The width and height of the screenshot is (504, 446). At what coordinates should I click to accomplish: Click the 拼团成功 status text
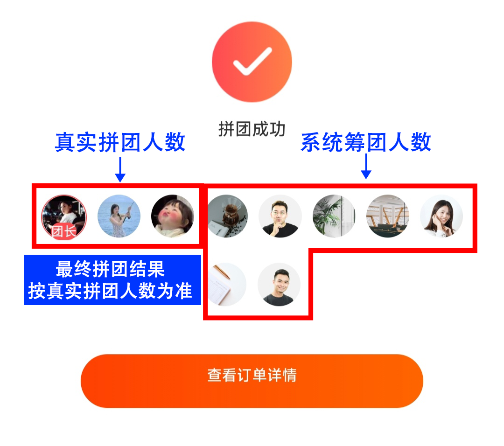click(x=252, y=129)
